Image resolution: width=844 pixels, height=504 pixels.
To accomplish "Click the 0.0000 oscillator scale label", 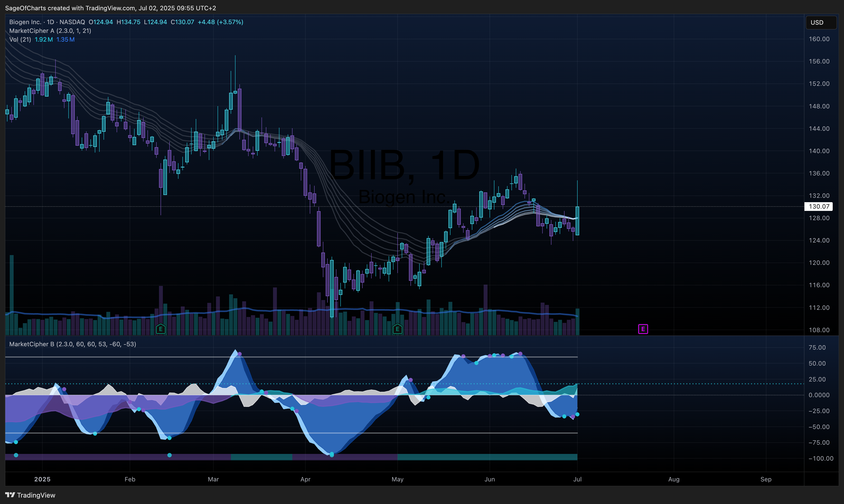I will (x=819, y=395).
